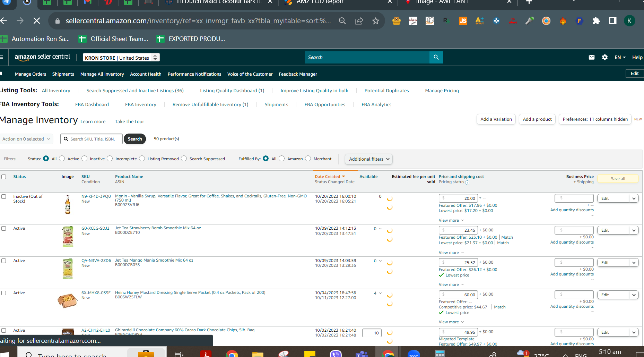Open Viber in the taskbar
Screen dimensions: 644x357
coord(336,354)
